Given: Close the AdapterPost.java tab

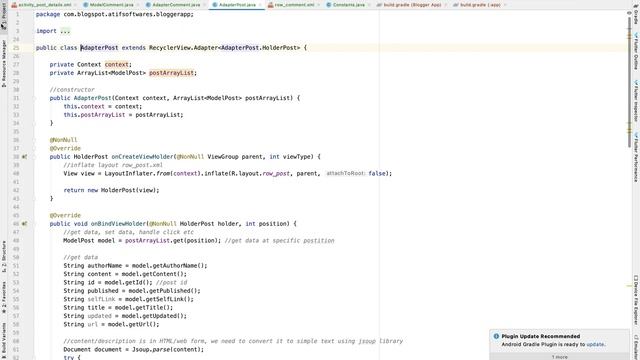Looking at the screenshot, I should [260, 5].
